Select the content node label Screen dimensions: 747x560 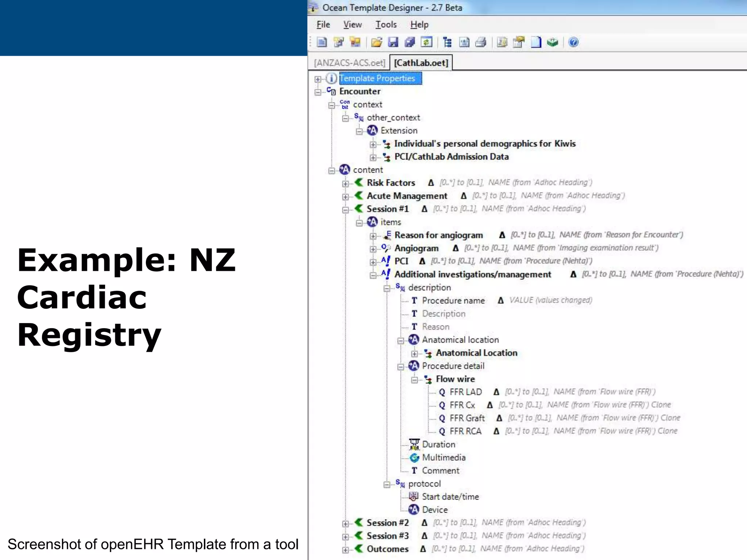coord(368,170)
